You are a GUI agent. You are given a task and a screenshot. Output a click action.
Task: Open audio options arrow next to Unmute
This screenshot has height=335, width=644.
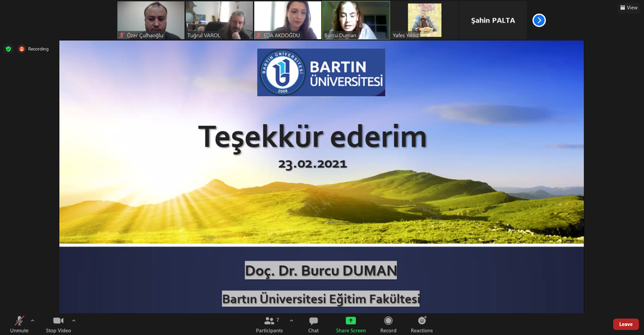coord(33,320)
